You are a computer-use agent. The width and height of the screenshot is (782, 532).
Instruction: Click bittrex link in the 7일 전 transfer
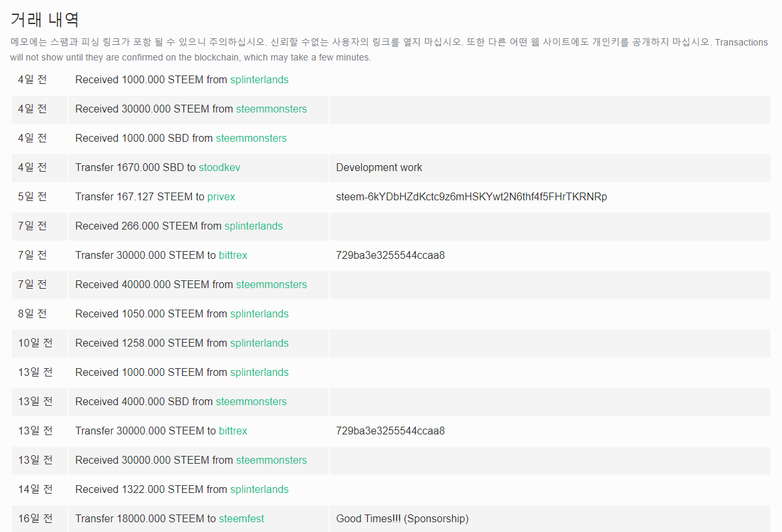(233, 255)
